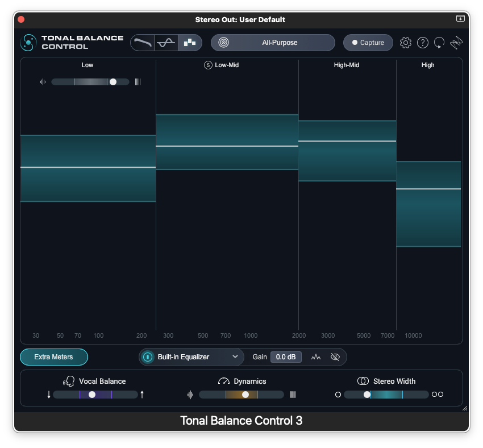Screen dimensions: 483x448
Task: Click the Capture button
Action: (x=368, y=43)
